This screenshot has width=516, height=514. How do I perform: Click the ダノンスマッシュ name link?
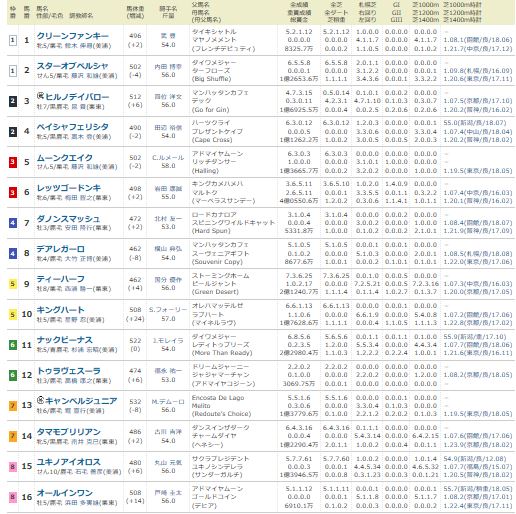(x=68, y=219)
